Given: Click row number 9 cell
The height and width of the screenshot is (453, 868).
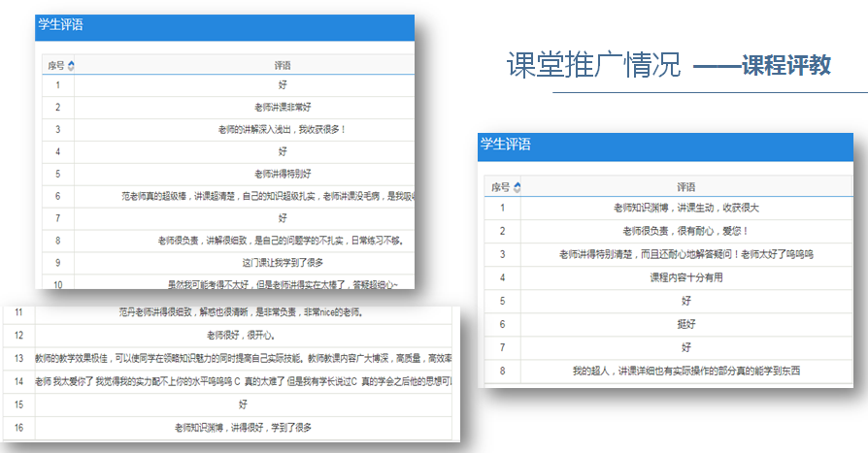Looking at the screenshot, I should point(57,263).
